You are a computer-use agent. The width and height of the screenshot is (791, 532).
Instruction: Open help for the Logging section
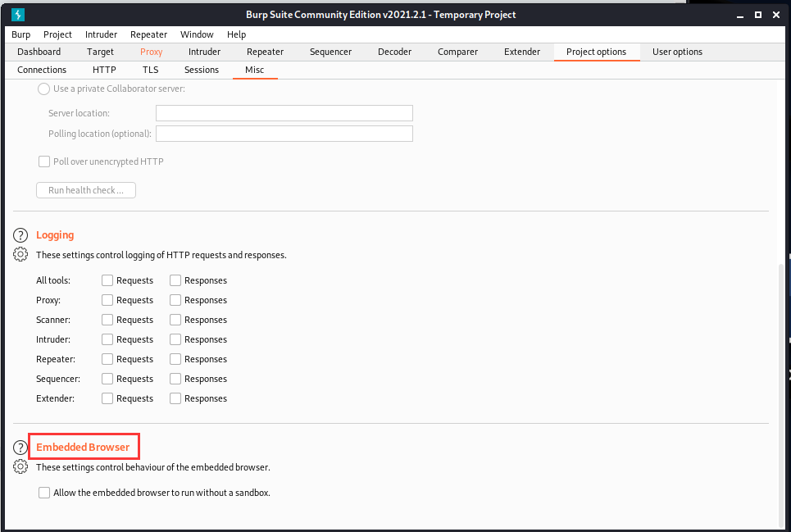20,235
